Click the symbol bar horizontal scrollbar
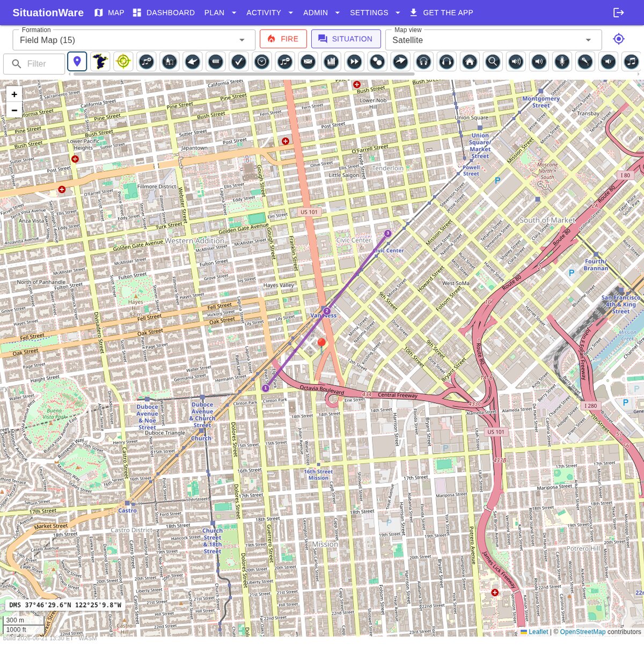 pyautogui.click(x=244, y=74)
